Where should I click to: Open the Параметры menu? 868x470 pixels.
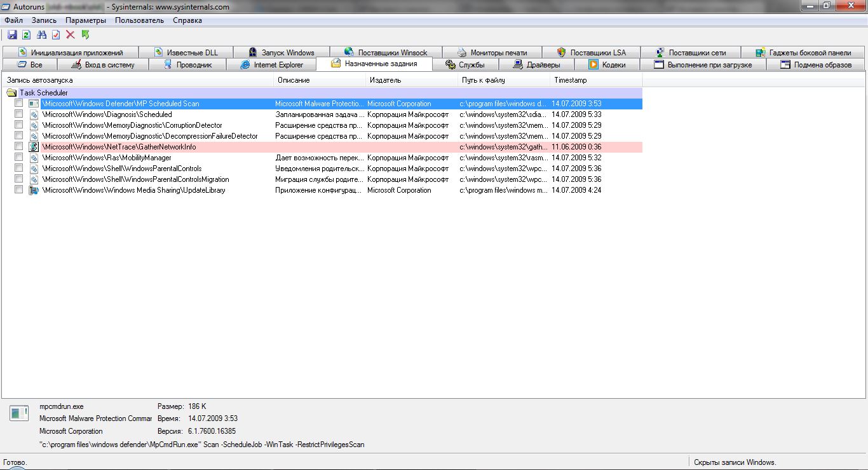86,20
